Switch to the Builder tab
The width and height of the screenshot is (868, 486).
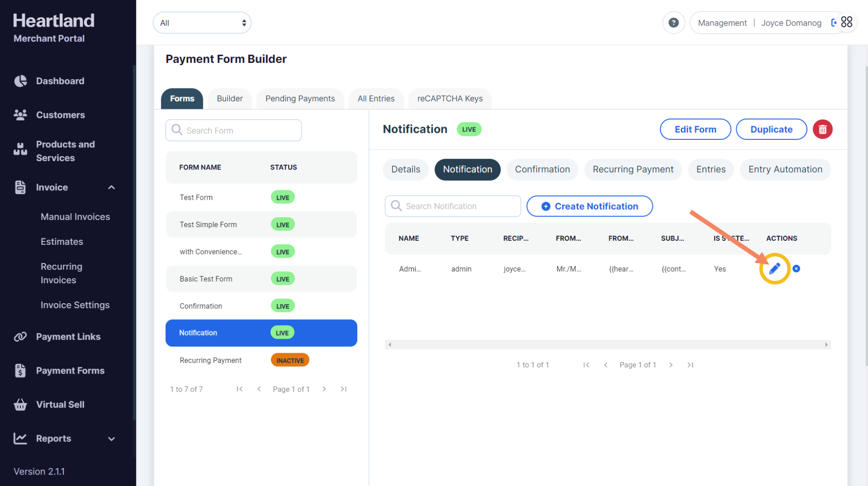click(x=230, y=99)
